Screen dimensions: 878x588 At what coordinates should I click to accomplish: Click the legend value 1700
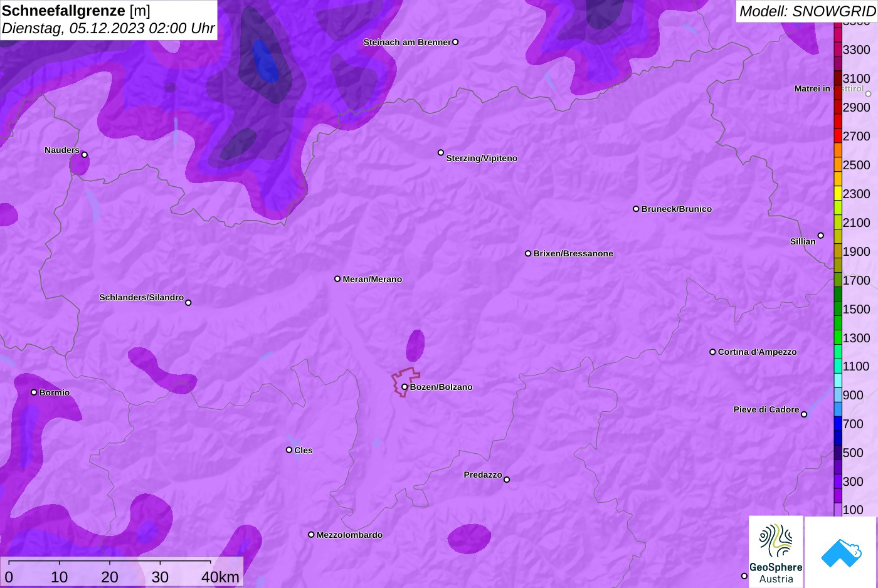(x=856, y=280)
